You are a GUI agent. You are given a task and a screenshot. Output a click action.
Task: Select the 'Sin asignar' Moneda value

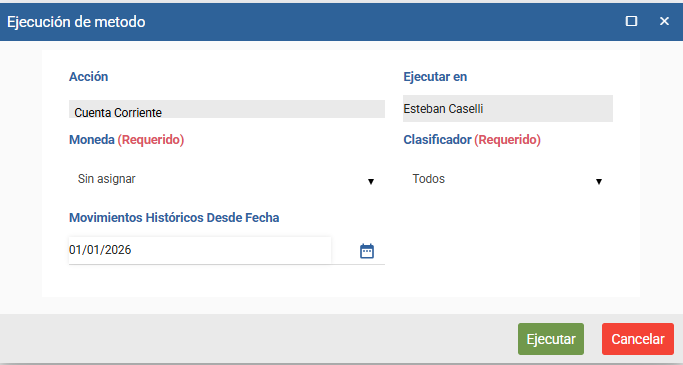(107, 179)
